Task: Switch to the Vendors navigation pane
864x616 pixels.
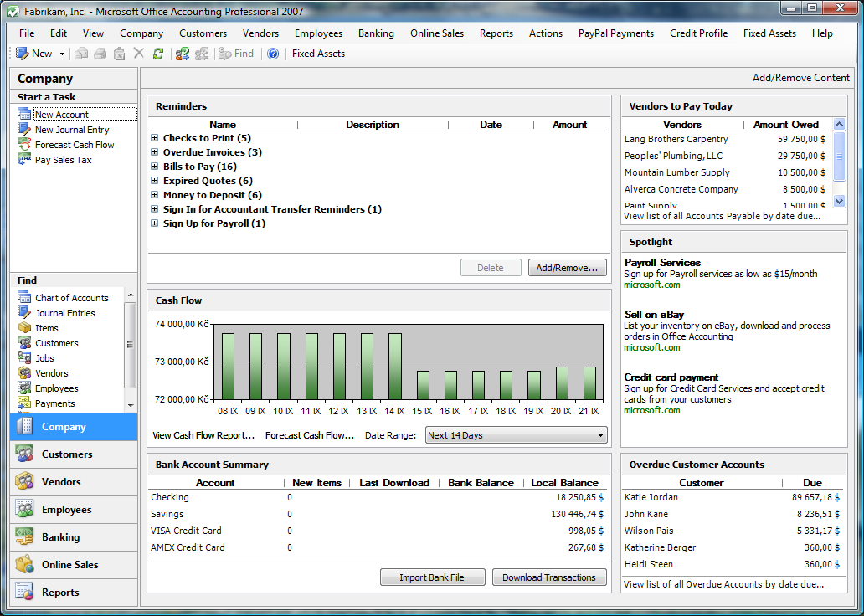Action: (74, 482)
